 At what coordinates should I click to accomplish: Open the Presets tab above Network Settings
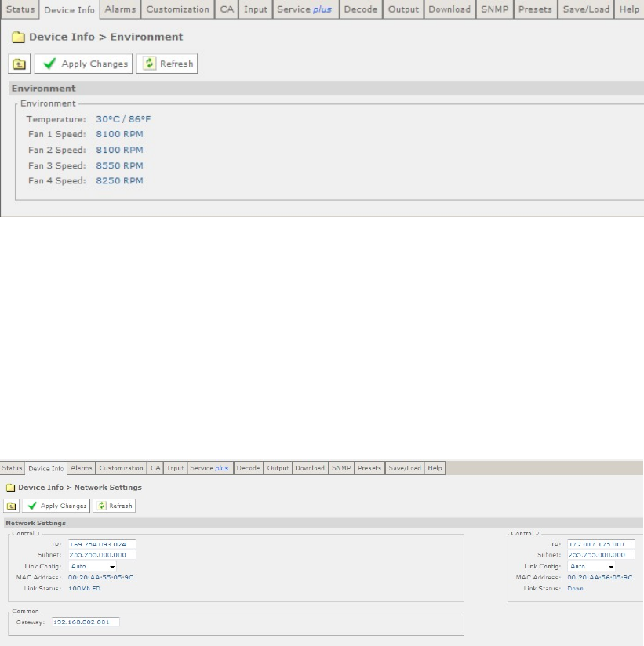tap(369, 468)
